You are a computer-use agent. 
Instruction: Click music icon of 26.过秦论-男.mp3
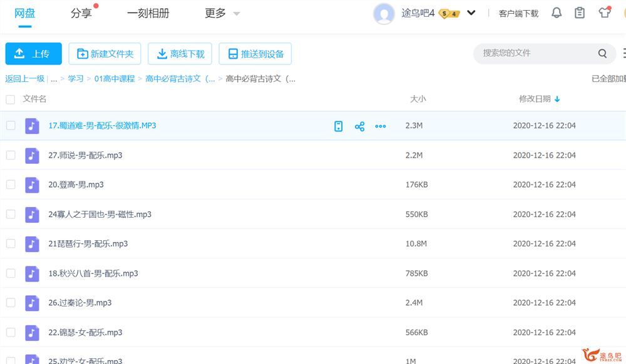point(32,303)
